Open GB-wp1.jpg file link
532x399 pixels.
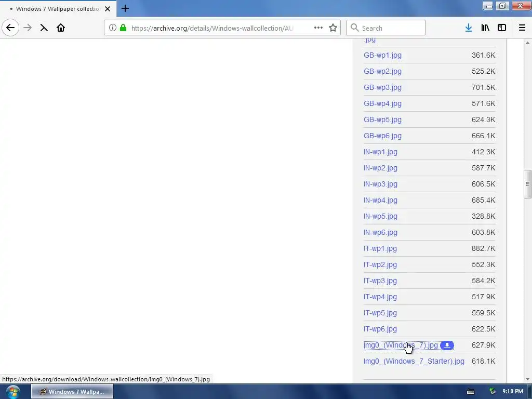(x=382, y=55)
